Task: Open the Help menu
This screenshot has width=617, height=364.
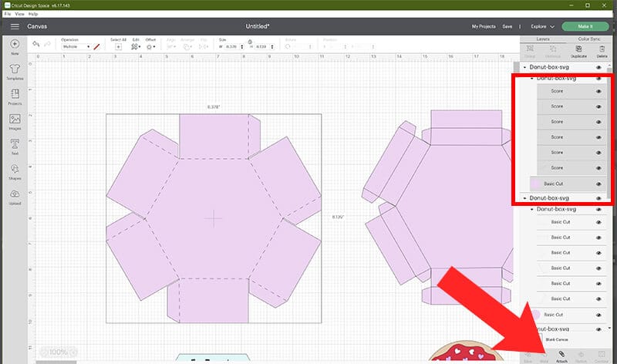Action: [33, 14]
